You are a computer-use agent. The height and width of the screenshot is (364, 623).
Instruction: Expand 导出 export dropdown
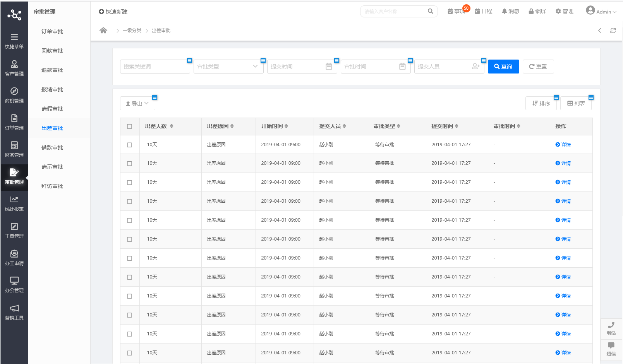(x=137, y=103)
